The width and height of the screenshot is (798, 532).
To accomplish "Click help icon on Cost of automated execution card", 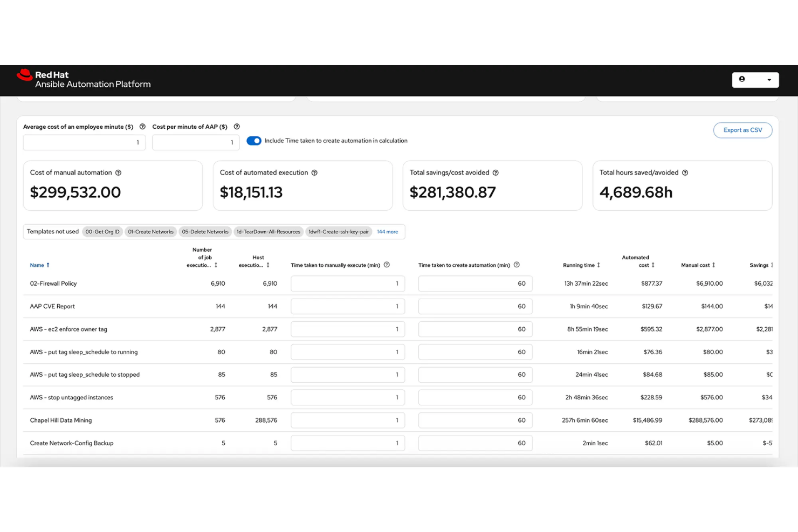I will point(315,172).
